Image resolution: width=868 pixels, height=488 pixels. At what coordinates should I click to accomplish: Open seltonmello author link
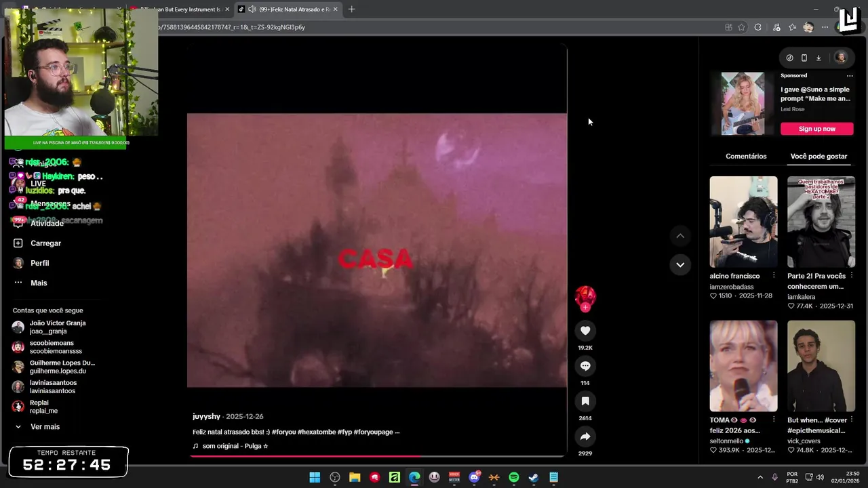click(726, 441)
